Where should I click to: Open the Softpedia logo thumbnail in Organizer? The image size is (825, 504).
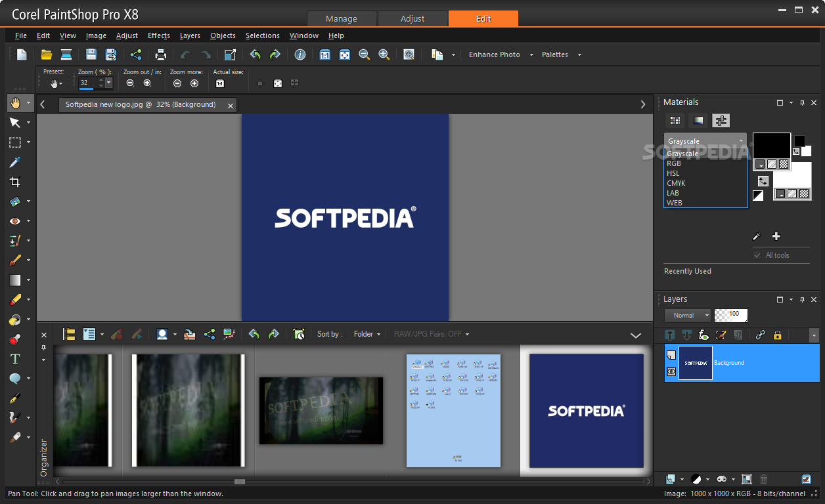tap(586, 411)
